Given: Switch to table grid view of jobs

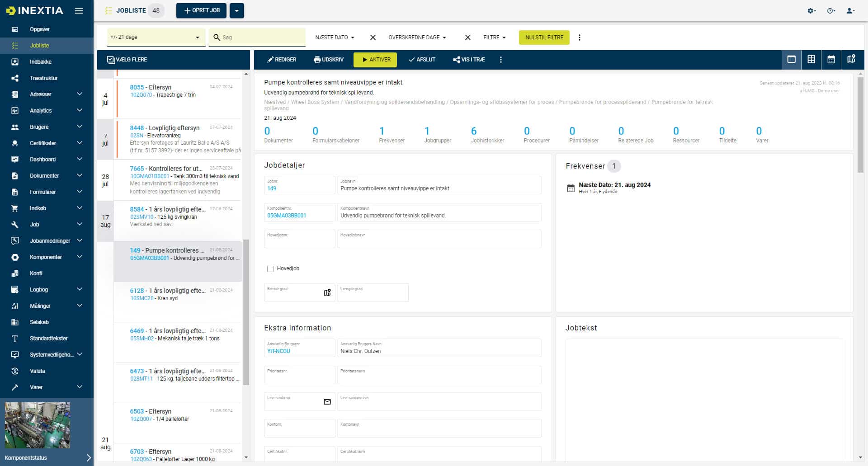Looking at the screenshot, I should (811, 59).
